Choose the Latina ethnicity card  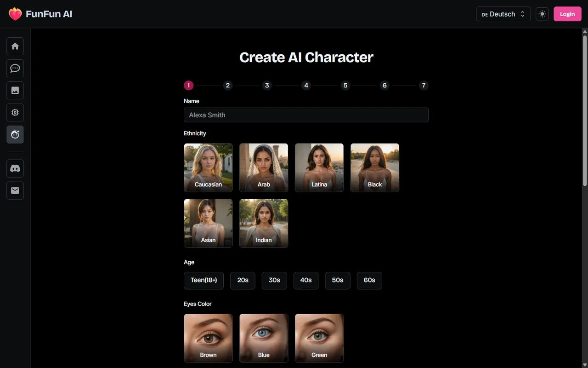pyautogui.click(x=319, y=167)
